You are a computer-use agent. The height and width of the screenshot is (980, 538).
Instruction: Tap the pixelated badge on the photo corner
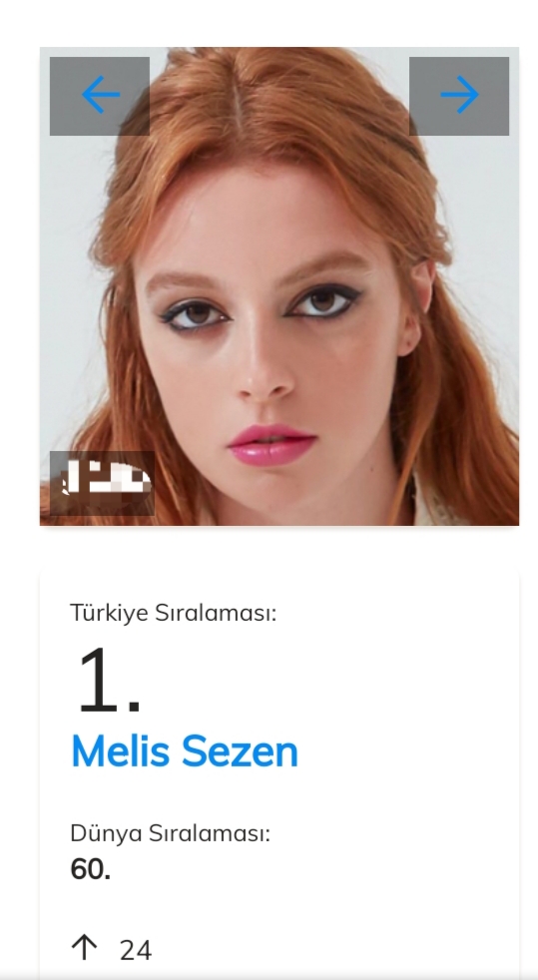pyautogui.click(x=102, y=483)
